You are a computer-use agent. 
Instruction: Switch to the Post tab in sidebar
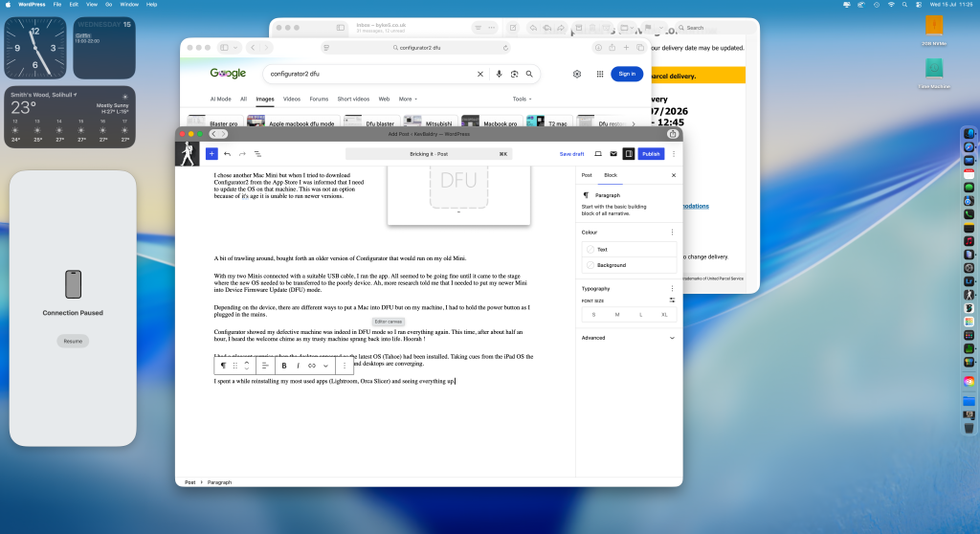click(587, 175)
